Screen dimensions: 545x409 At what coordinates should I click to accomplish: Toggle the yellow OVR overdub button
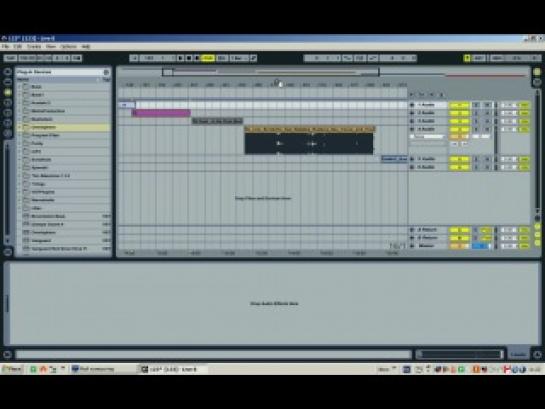point(208,58)
